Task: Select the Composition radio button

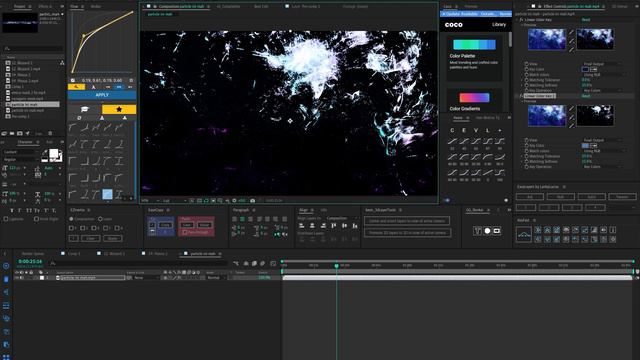Action: (71, 219)
